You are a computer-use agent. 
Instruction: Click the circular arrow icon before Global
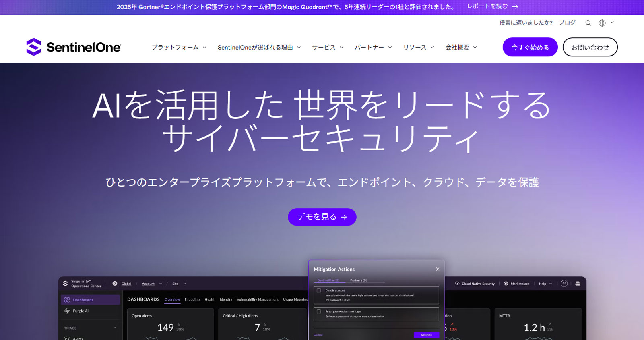click(x=115, y=284)
